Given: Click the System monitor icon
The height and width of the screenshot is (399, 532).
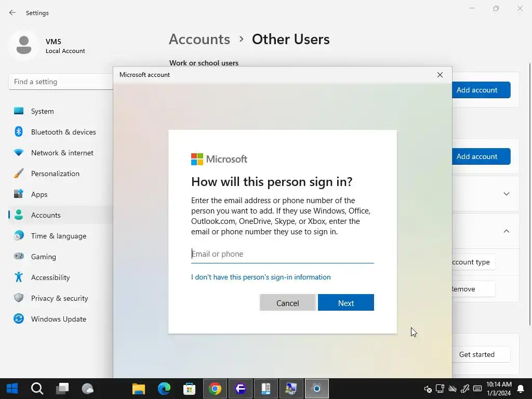Looking at the screenshot, I should [19, 111].
